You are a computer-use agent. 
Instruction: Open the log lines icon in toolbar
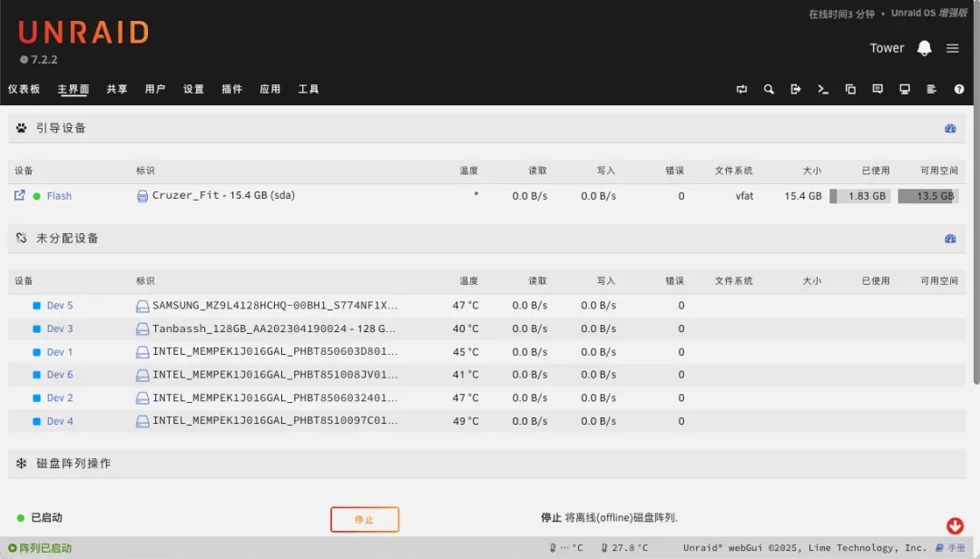[x=932, y=89]
